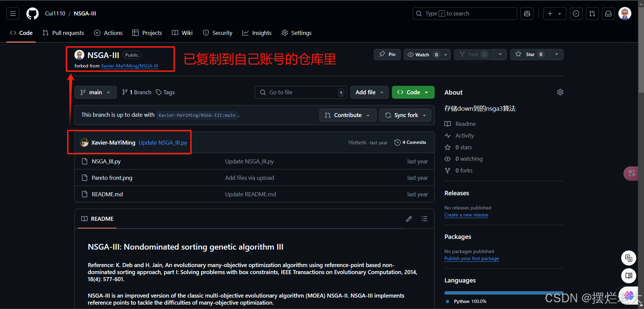This screenshot has width=644, height=309.
Task: Open the hamburger navigation menu
Action: click(x=13, y=13)
